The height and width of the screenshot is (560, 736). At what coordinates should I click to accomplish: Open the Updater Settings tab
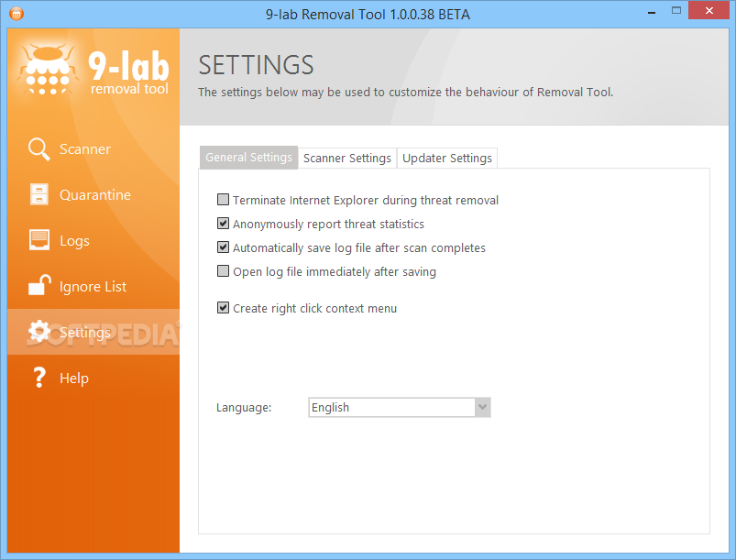(447, 159)
